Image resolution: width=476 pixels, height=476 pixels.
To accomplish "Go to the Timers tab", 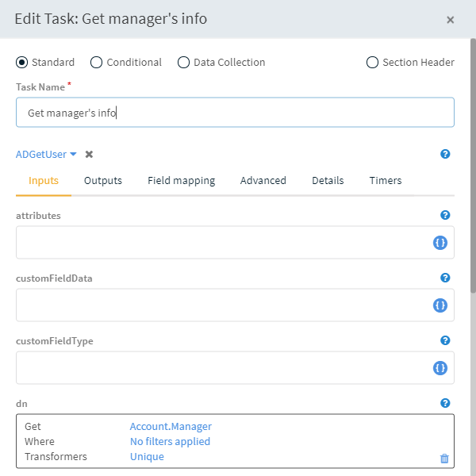I will point(386,181).
